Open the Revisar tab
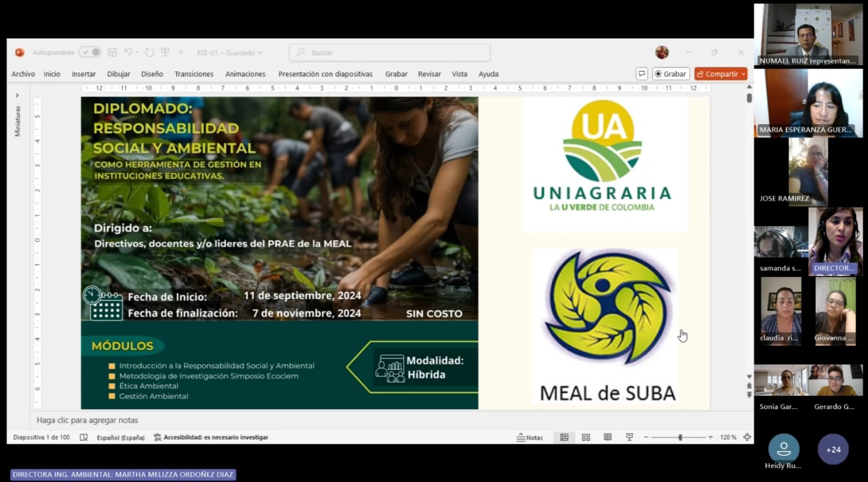868x482 pixels. point(429,74)
